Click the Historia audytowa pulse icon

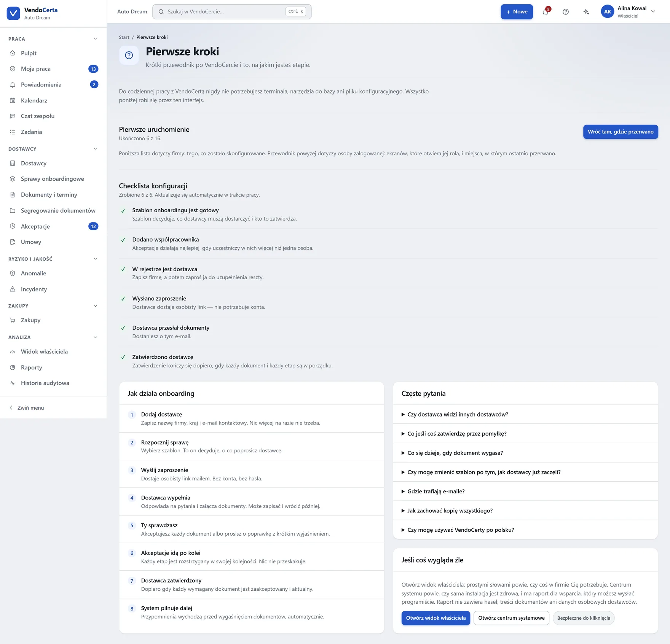point(13,383)
